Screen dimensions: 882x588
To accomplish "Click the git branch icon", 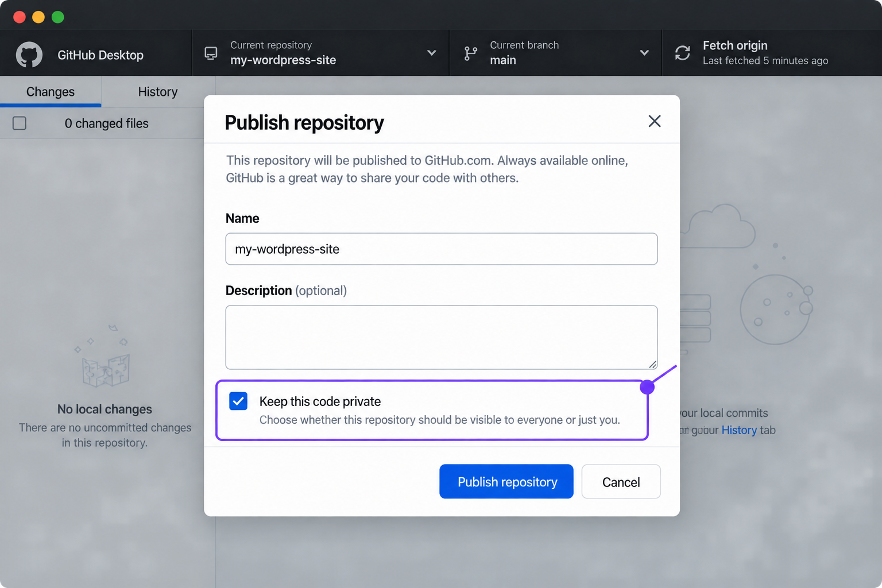I will (x=471, y=53).
